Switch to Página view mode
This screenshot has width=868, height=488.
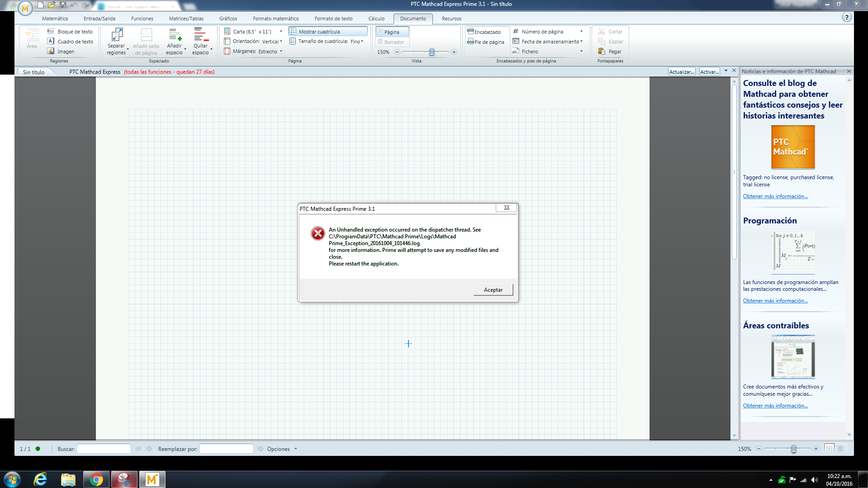pos(393,32)
